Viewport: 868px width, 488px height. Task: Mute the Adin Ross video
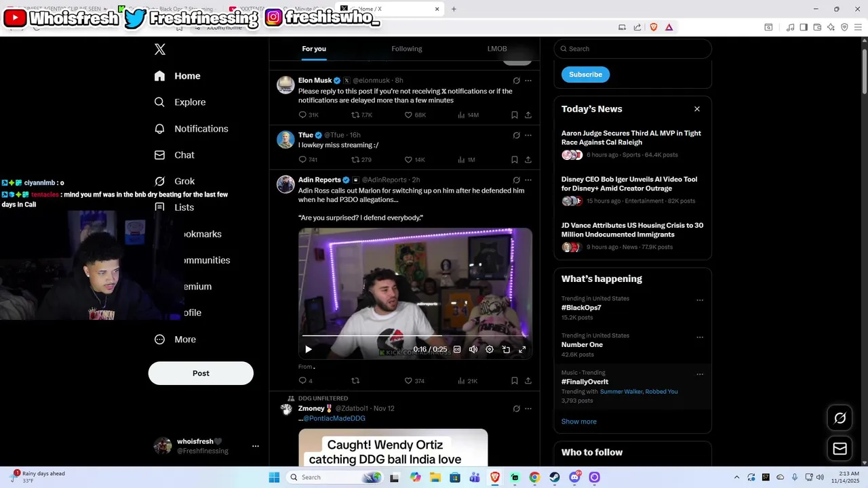(x=473, y=350)
